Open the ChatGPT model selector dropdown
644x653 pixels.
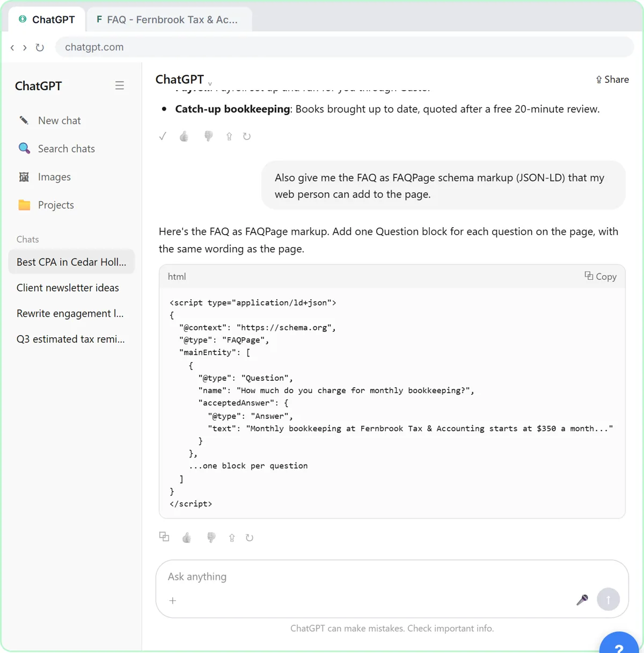tap(184, 79)
